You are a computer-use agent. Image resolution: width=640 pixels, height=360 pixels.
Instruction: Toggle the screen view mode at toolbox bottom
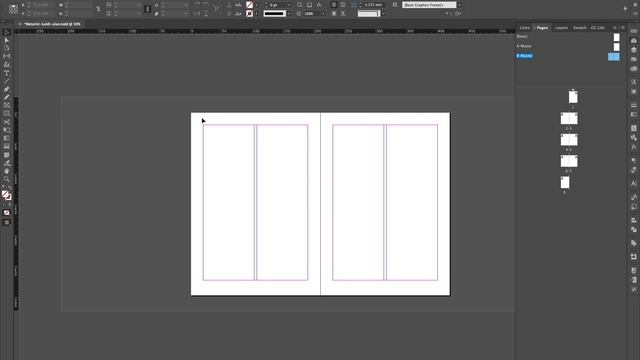pyautogui.click(x=7, y=222)
